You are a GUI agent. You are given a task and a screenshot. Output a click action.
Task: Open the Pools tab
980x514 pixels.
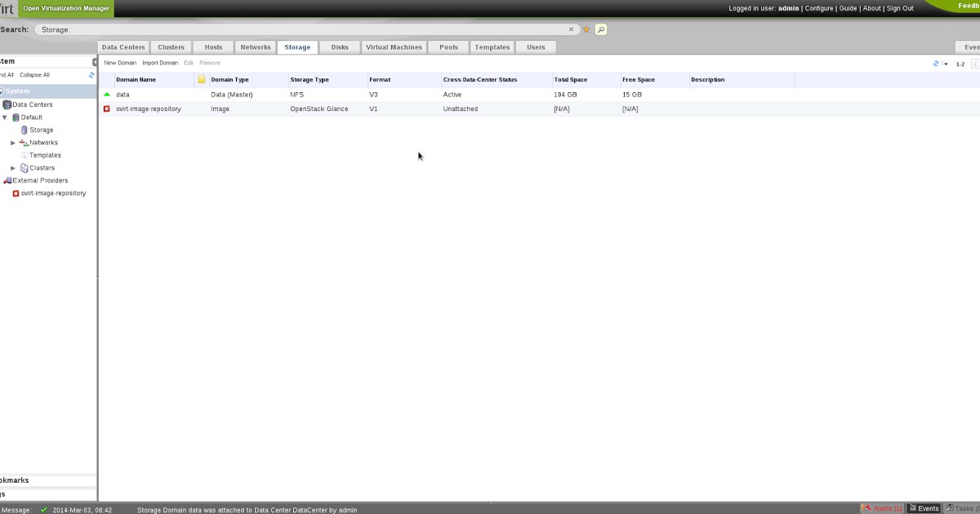pos(449,47)
